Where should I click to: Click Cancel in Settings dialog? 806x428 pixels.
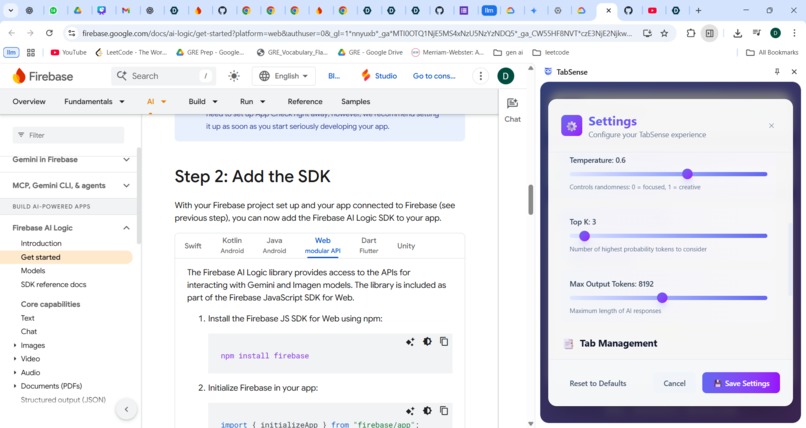click(674, 383)
